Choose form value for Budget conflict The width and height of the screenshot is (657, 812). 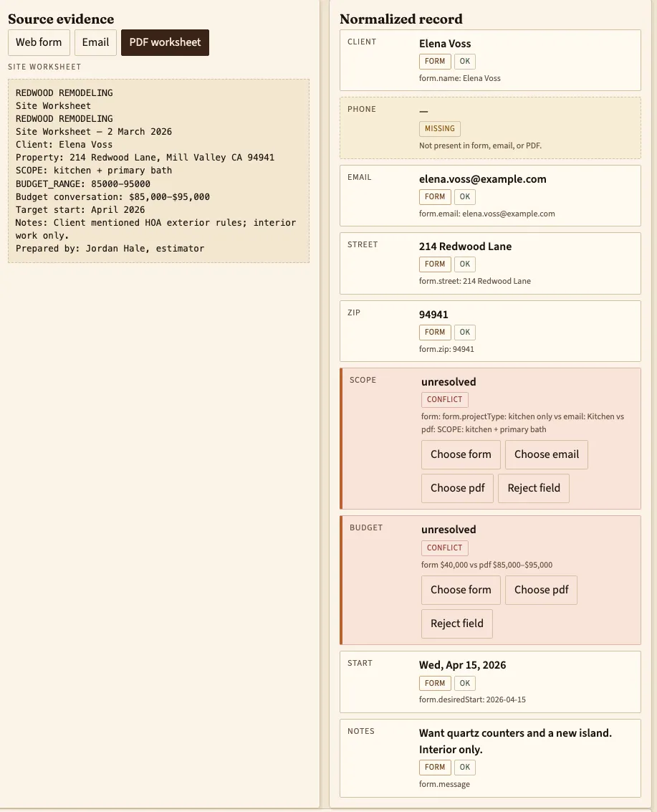[461, 590]
